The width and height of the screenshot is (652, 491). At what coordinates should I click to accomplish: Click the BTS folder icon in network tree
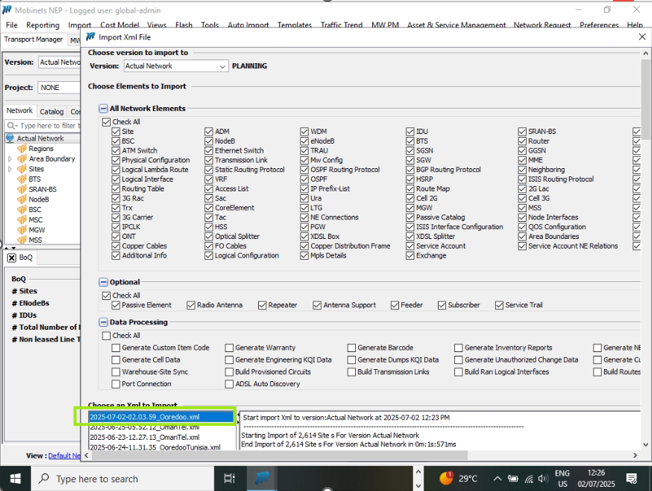pyautogui.click(x=21, y=179)
